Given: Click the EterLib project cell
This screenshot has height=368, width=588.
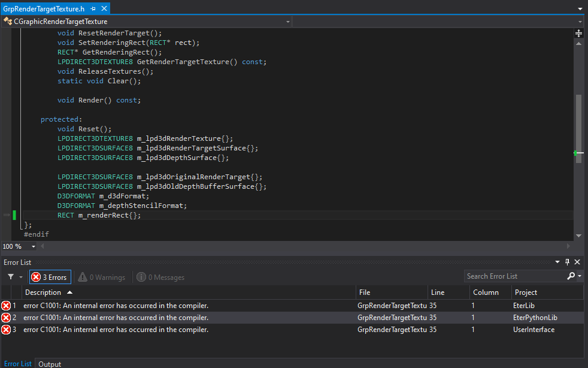Looking at the screenshot, I should [x=523, y=306].
